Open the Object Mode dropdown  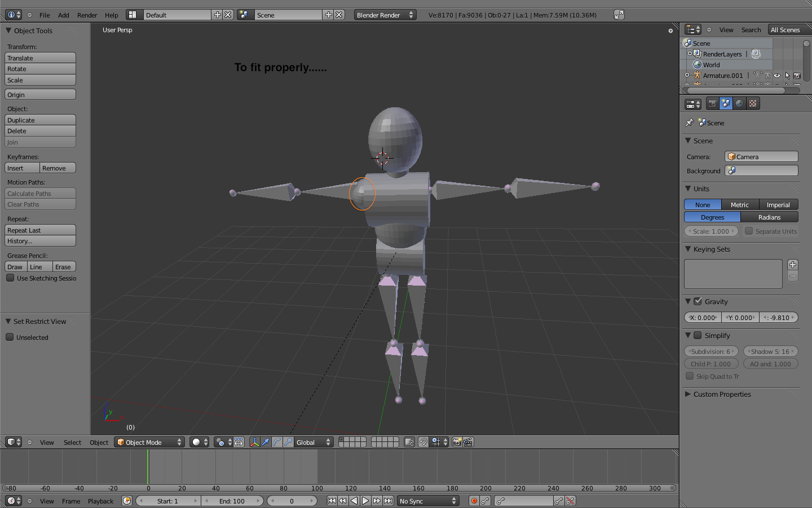(x=149, y=443)
